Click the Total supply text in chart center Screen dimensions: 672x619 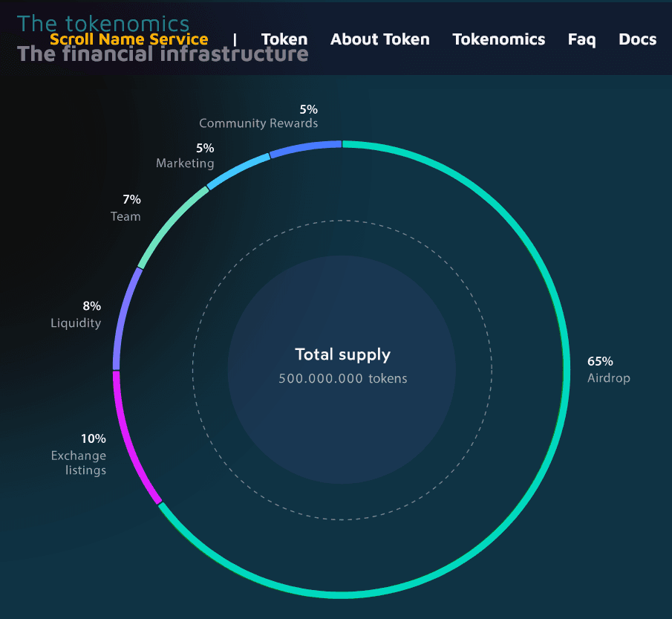(342, 354)
